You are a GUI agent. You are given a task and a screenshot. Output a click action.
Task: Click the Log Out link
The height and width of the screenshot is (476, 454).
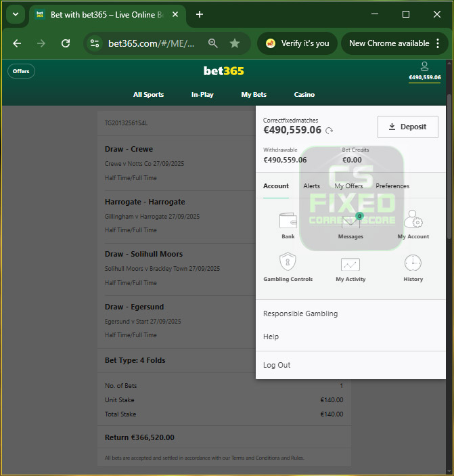(x=277, y=365)
